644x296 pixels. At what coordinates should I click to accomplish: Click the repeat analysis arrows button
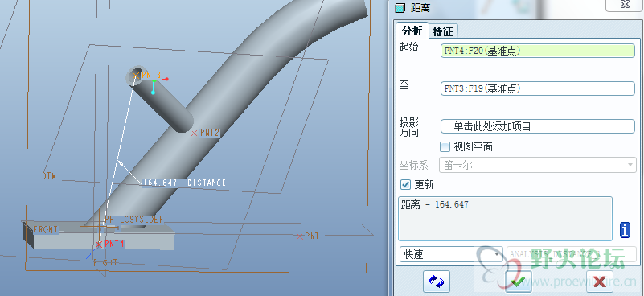(x=437, y=282)
